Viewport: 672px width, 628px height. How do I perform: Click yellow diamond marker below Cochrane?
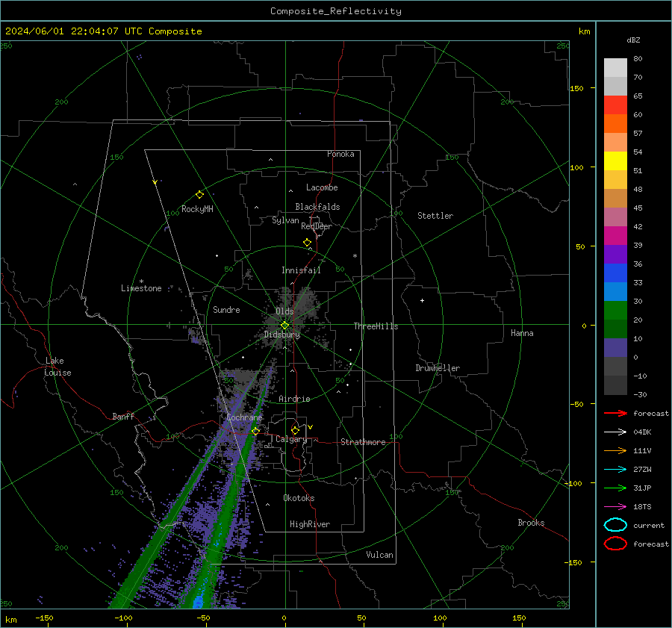point(256,431)
